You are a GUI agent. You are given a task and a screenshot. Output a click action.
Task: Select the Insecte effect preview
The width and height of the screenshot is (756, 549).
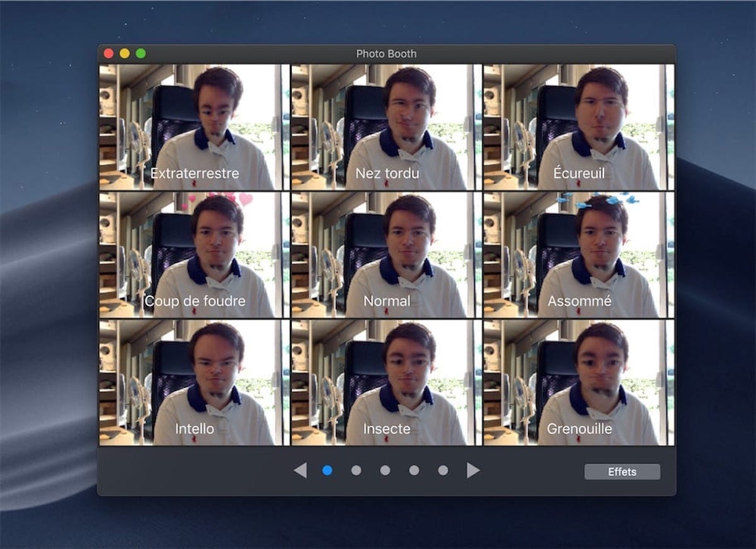click(386, 382)
